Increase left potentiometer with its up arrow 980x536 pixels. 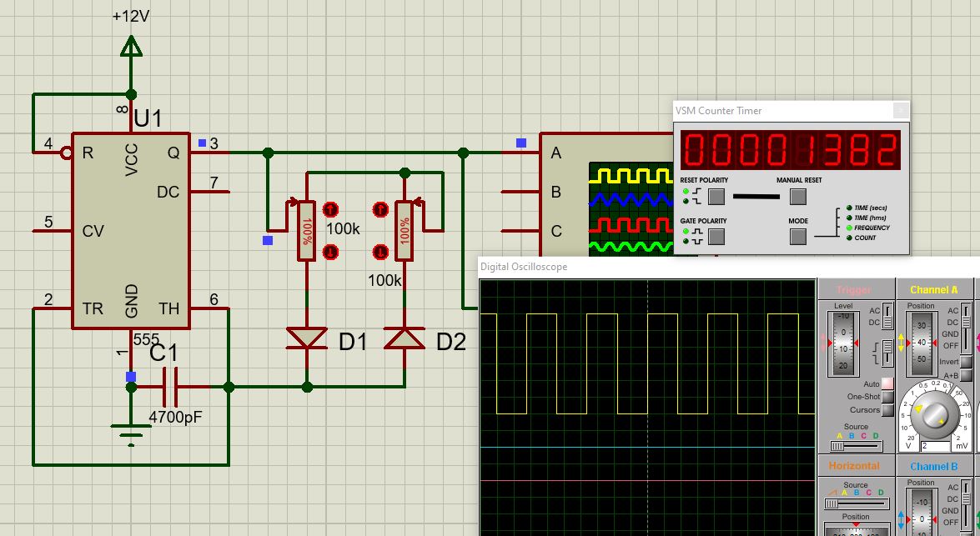[329, 208]
